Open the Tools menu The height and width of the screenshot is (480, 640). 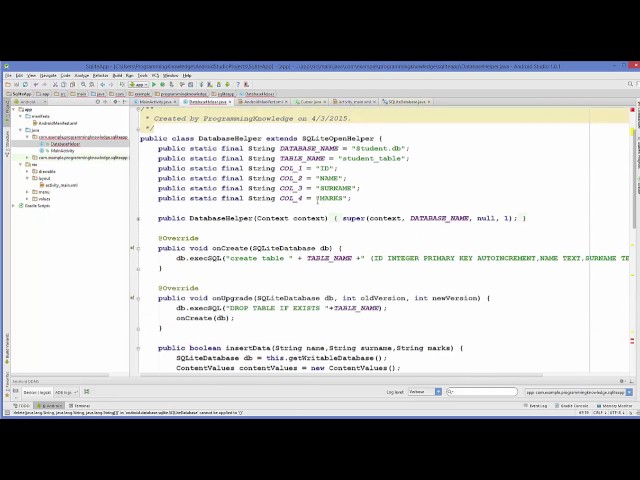pyautogui.click(x=142, y=76)
